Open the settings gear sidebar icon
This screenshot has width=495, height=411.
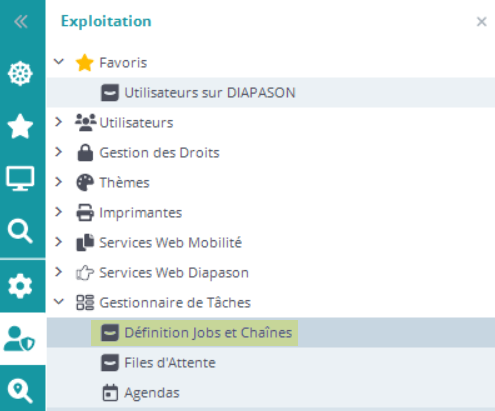[20, 286]
